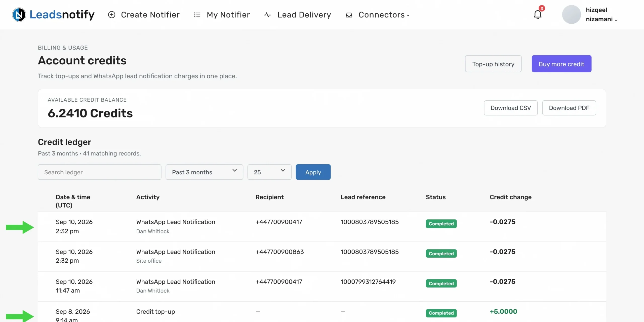Click Sep 10, 2026 11:47 am date
Screen dimensions: 644x322
(x=74, y=286)
